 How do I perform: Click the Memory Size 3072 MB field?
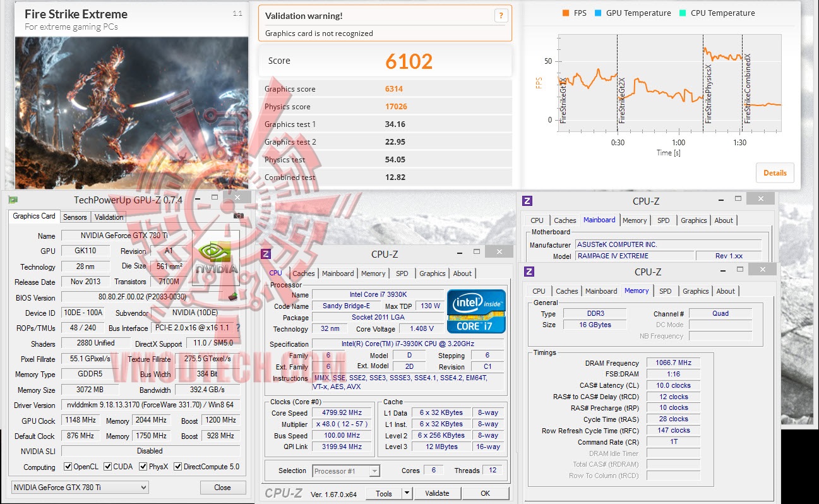coord(90,390)
